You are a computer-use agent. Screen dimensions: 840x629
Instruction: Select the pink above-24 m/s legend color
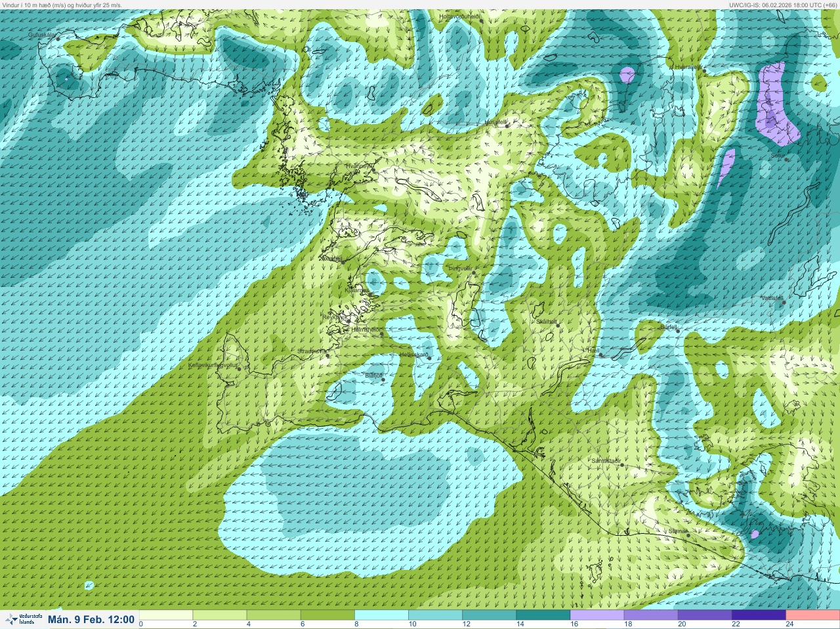pyautogui.click(x=812, y=615)
